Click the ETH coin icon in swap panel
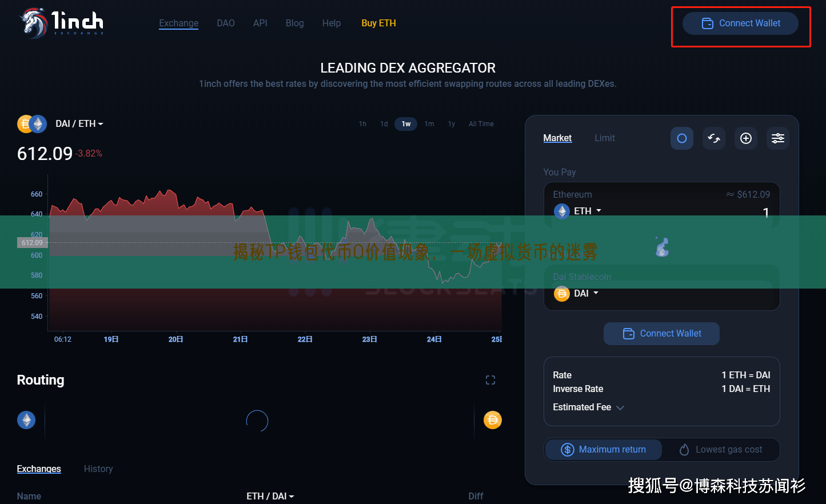 [562, 211]
